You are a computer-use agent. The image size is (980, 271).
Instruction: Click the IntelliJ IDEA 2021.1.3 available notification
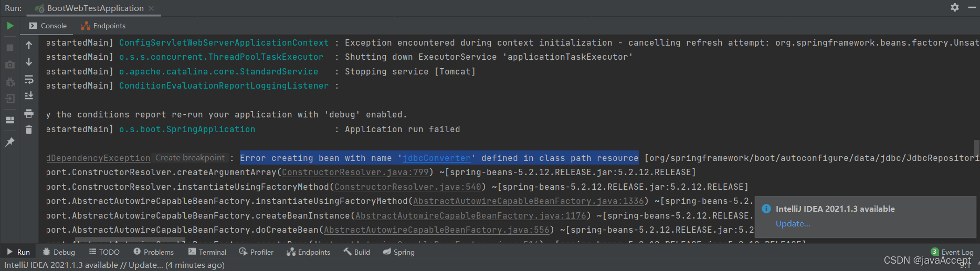[835, 209]
